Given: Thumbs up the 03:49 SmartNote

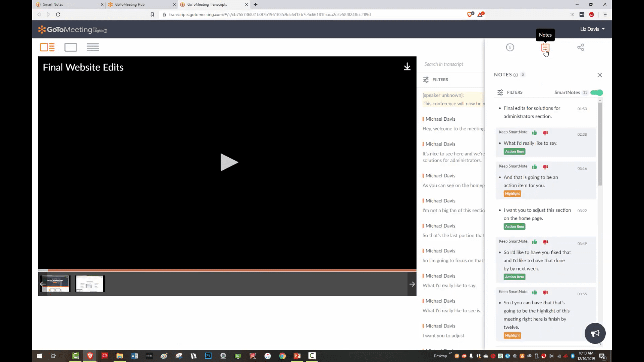Looking at the screenshot, I should [x=534, y=242].
